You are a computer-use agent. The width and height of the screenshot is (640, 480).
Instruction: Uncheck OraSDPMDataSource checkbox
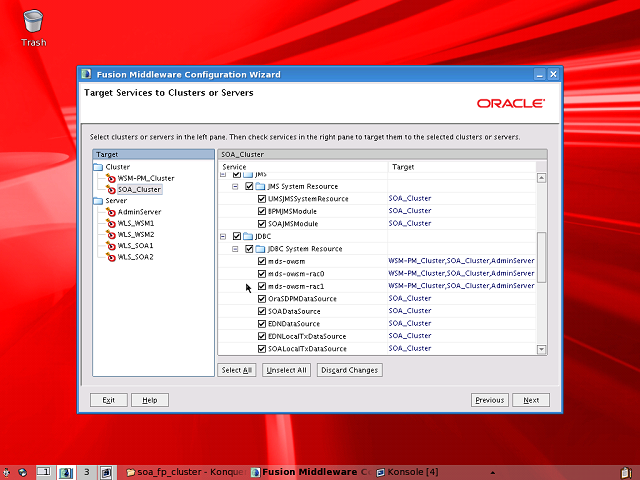tap(262, 299)
